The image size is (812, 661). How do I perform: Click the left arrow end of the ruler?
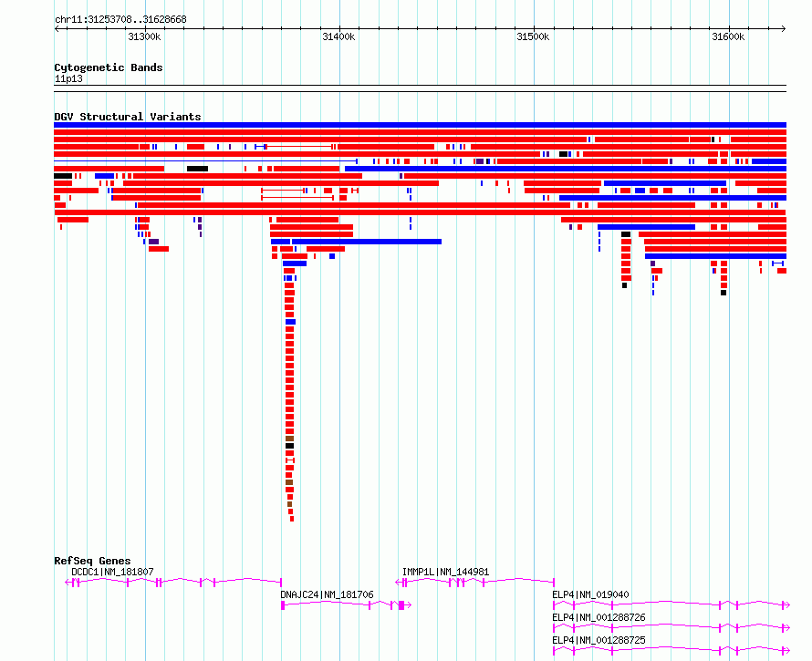pyautogui.click(x=57, y=28)
